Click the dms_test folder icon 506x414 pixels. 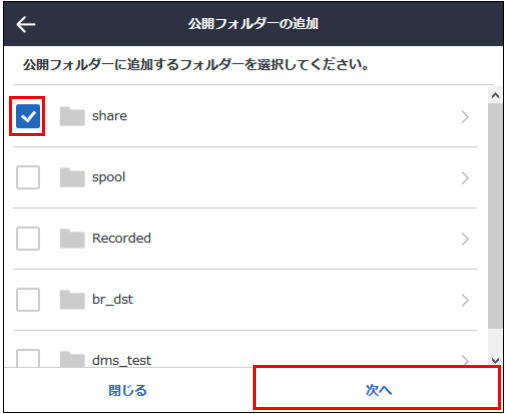pyautogui.click(x=72, y=359)
